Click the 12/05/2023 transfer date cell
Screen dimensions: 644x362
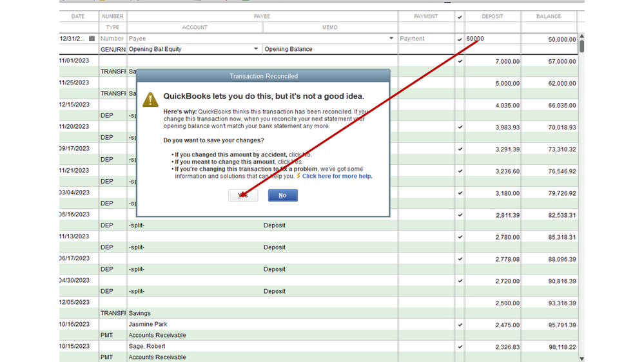(x=74, y=303)
